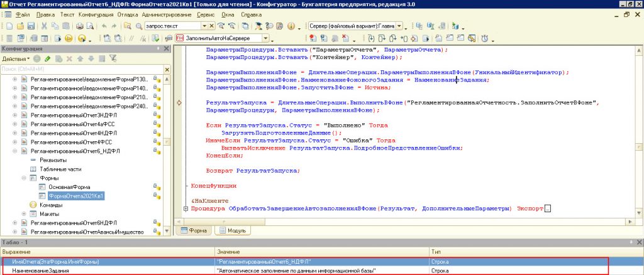The width and height of the screenshot is (644, 275).
Task: Click the pencil edit icon in Configuration panel
Action: [47, 58]
